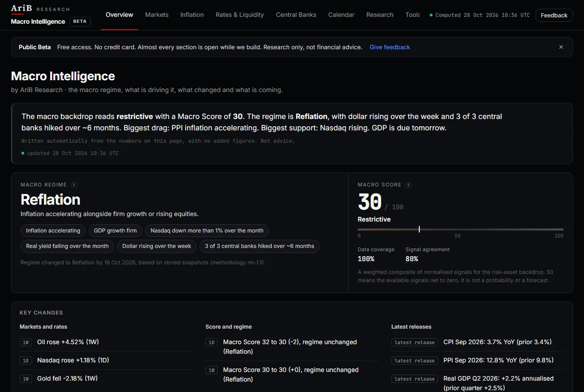Select the Inflation accelerating chip

(x=53, y=231)
